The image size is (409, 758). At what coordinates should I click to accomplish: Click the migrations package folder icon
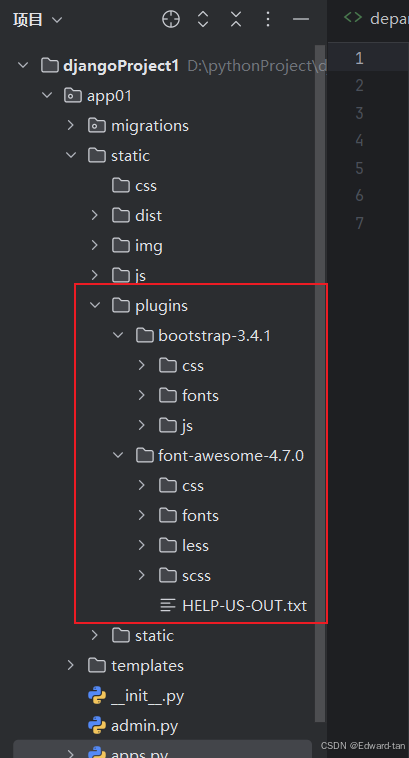point(97,126)
